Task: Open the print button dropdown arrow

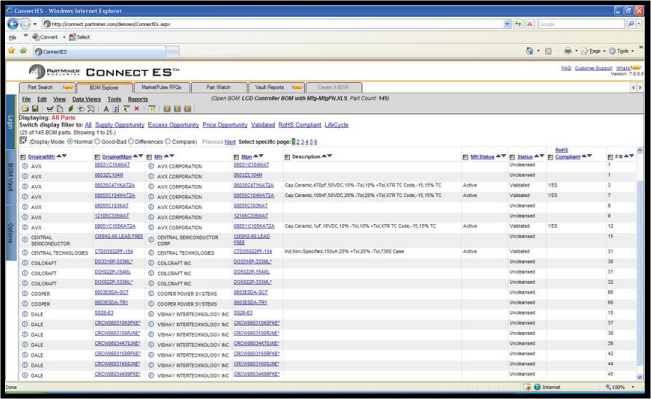Action: click(x=576, y=51)
